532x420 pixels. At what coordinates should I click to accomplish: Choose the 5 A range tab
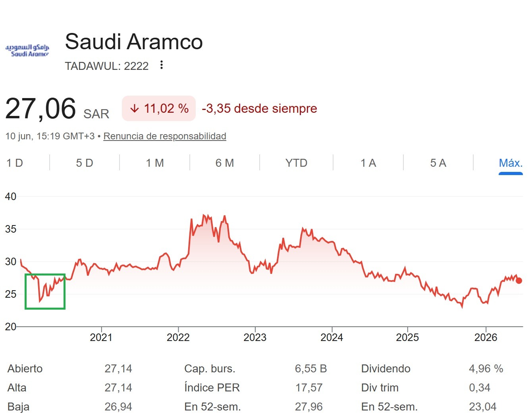pyautogui.click(x=438, y=163)
